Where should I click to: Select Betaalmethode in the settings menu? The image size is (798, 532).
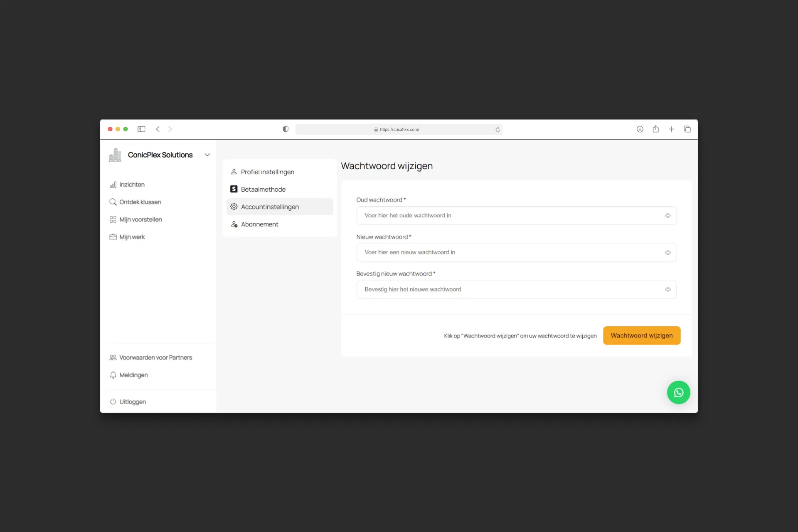263,190
